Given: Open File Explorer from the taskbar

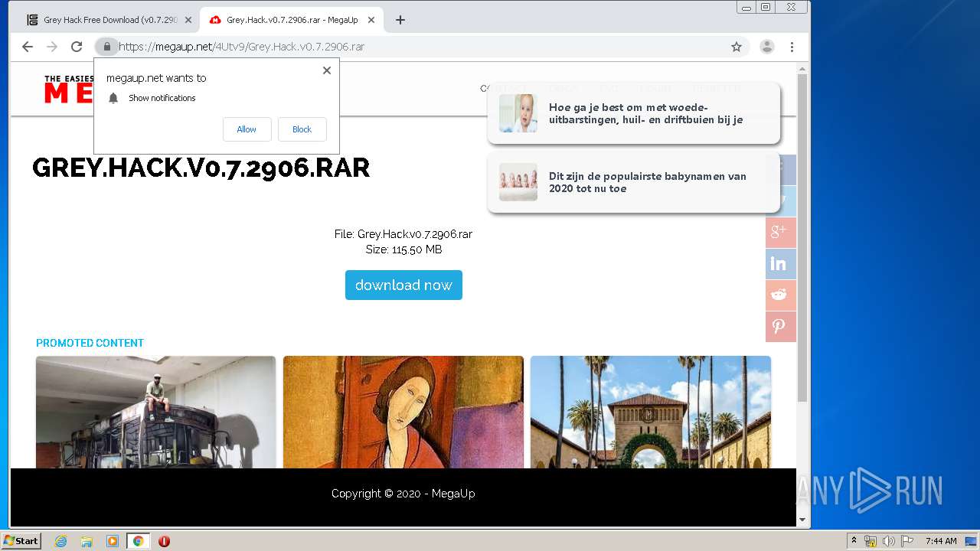Looking at the screenshot, I should click(87, 541).
